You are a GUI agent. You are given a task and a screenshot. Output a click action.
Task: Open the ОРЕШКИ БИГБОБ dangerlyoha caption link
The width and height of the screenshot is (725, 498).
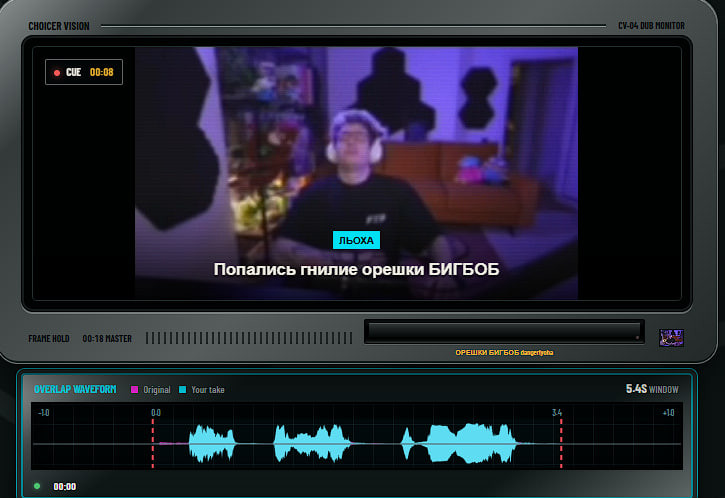click(504, 352)
